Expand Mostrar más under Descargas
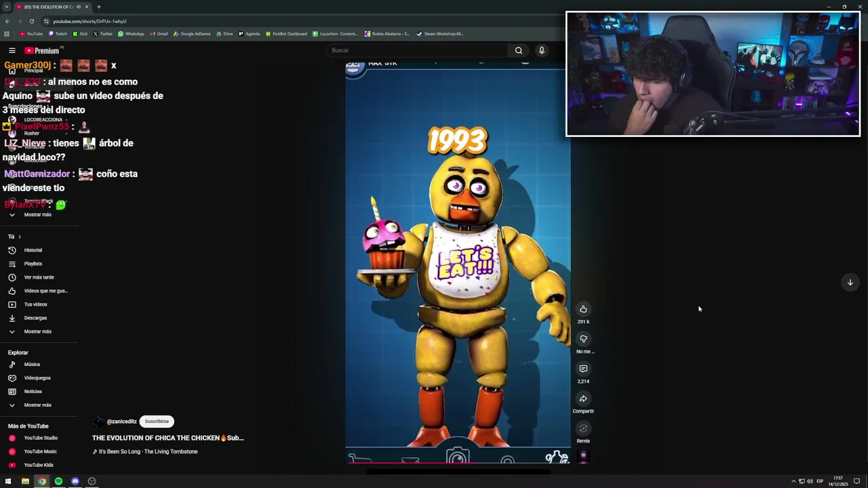This screenshot has width=868, height=488. tap(39, 331)
